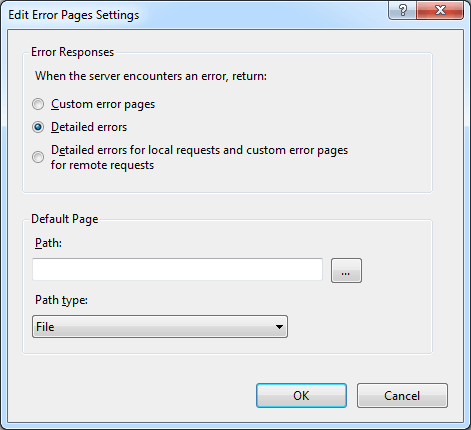The height and width of the screenshot is (430, 471).
Task: Click the 'Custom error pages' label text
Action: pyautogui.click(x=103, y=104)
